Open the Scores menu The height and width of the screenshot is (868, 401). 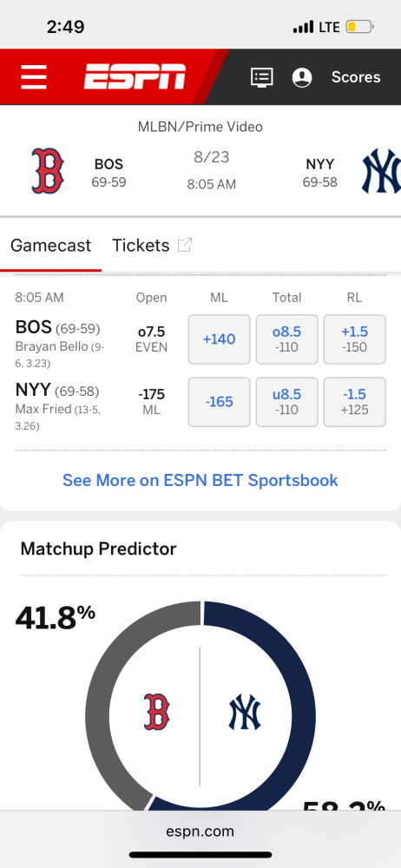coord(356,77)
